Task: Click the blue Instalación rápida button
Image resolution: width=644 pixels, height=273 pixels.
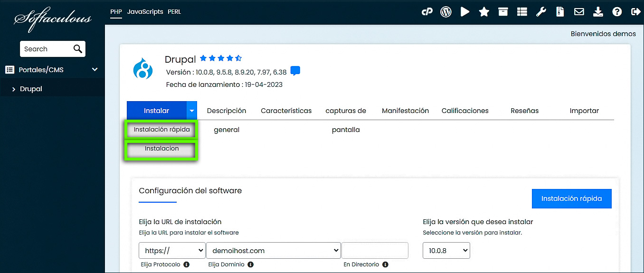Action: click(571, 198)
